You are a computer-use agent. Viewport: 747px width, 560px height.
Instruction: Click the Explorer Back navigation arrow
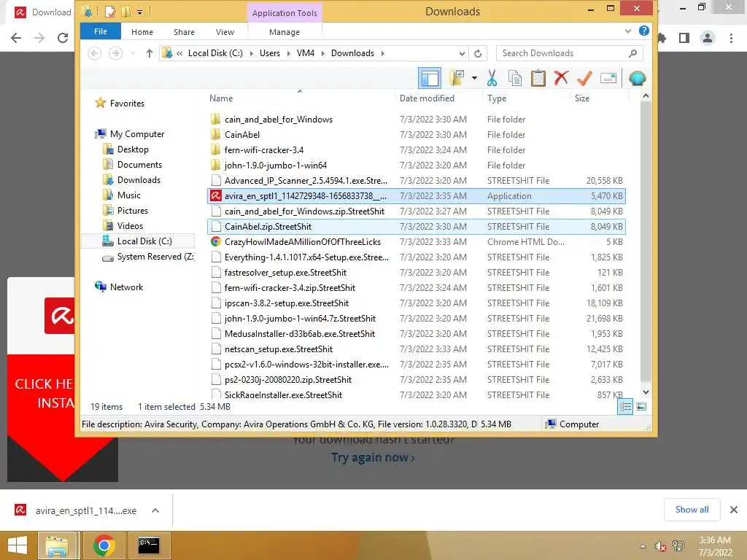(94, 53)
